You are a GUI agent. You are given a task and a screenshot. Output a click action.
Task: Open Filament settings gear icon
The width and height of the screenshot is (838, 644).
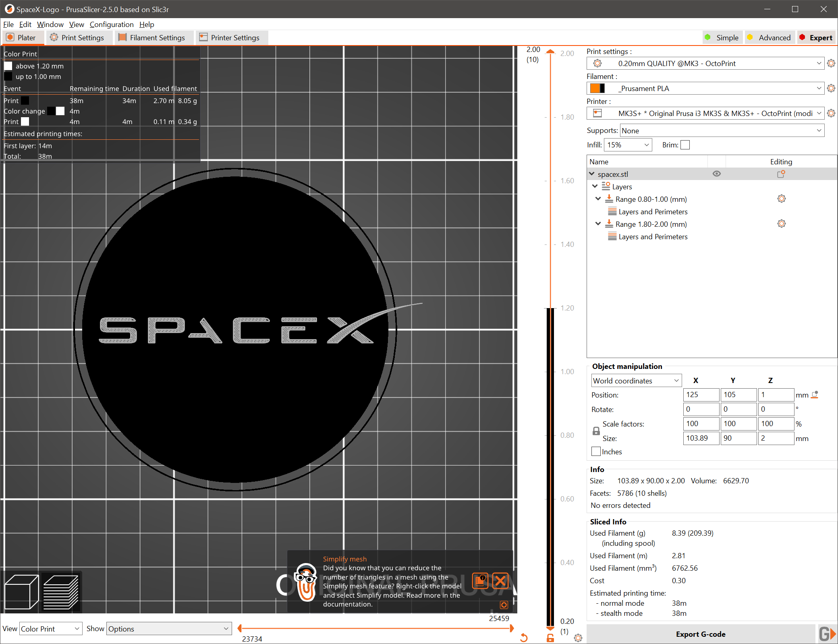point(831,88)
